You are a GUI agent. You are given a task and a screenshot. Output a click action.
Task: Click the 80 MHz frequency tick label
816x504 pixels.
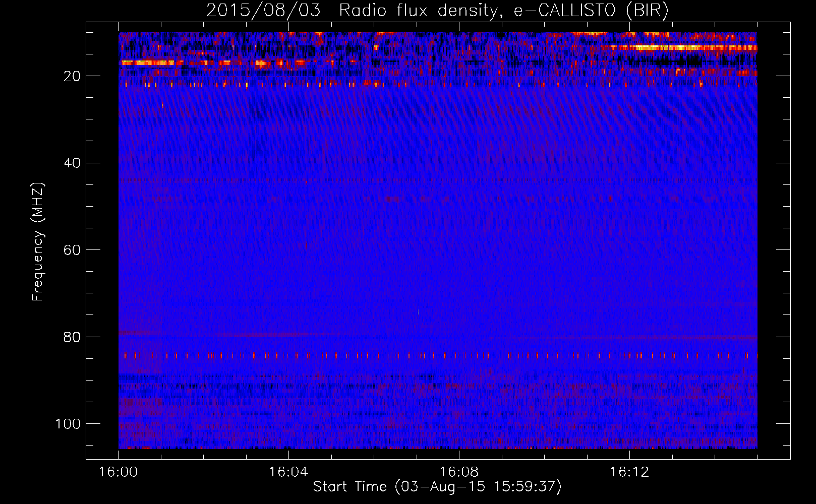(72, 337)
